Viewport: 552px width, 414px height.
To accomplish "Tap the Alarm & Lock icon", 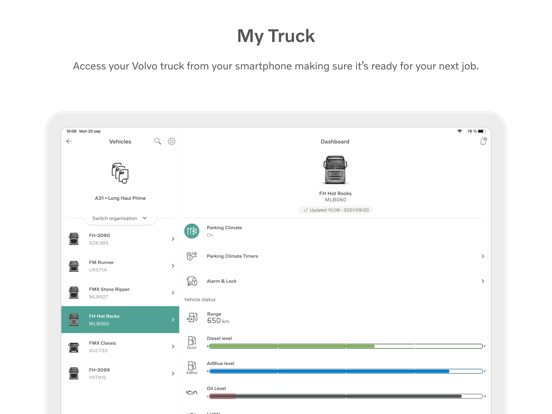I will pyautogui.click(x=192, y=281).
